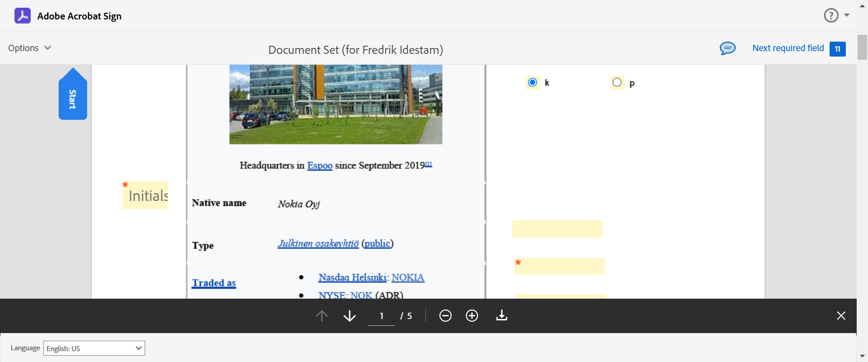Open the Language dropdown English: US

point(94,348)
